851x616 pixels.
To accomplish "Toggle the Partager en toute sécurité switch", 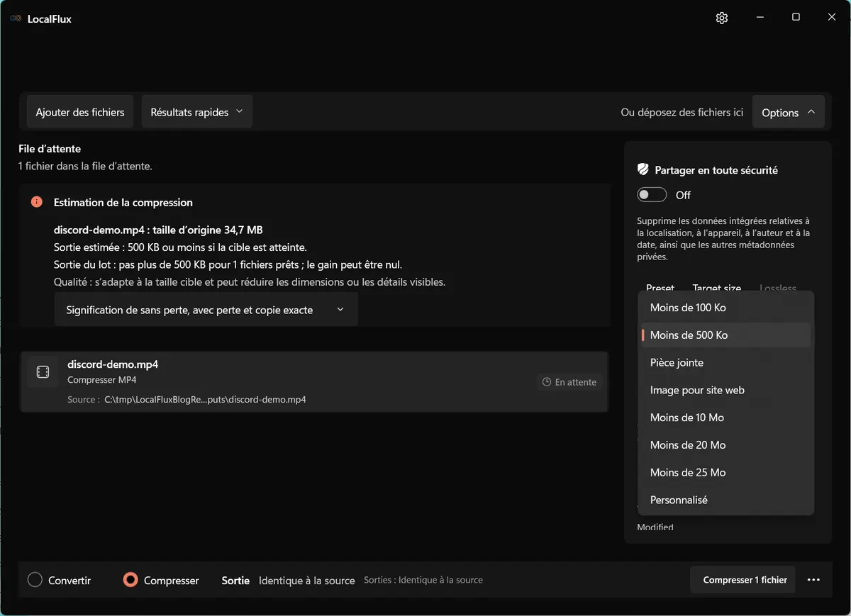I will click(x=652, y=195).
